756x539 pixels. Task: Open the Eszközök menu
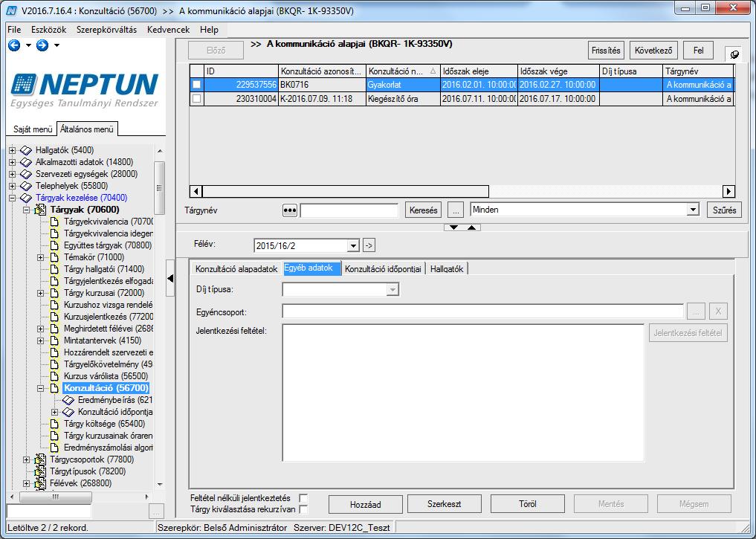coord(49,30)
